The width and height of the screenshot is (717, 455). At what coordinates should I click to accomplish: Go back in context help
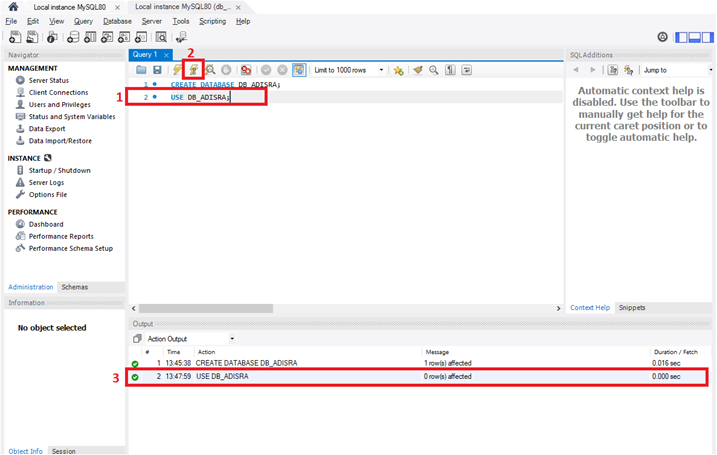click(x=576, y=70)
